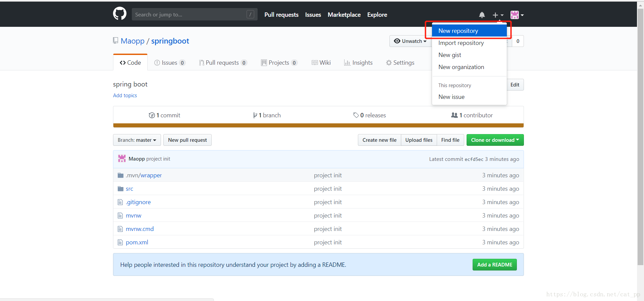The image size is (644, 301).
Task: Focus the Search or jump to field
Action: [x=195, y=14]
